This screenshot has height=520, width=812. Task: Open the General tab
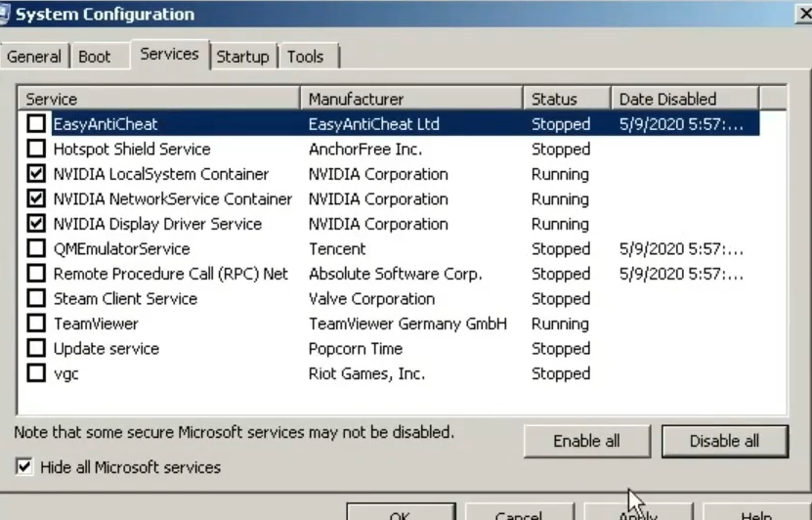pos(34,56)
